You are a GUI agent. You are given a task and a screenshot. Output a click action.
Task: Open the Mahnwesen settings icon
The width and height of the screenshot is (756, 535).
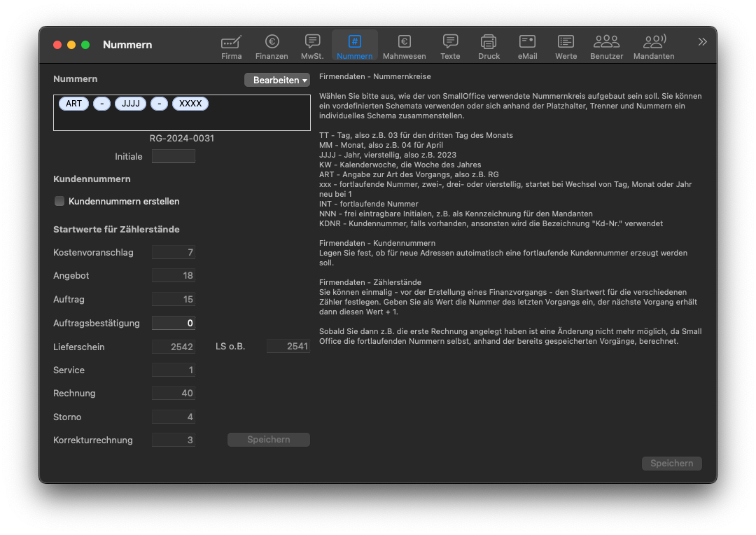tap(404, 42)
